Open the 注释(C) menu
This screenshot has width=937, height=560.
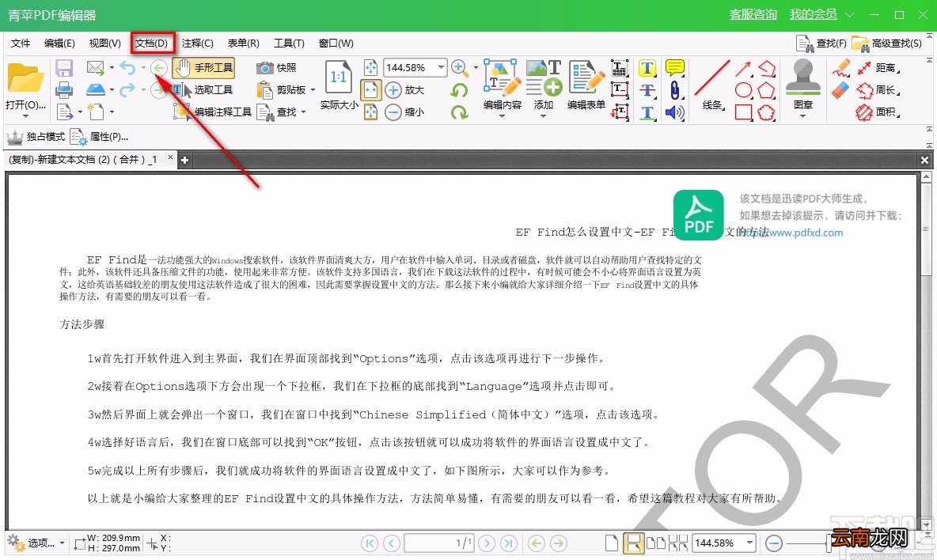pos(197,43)
